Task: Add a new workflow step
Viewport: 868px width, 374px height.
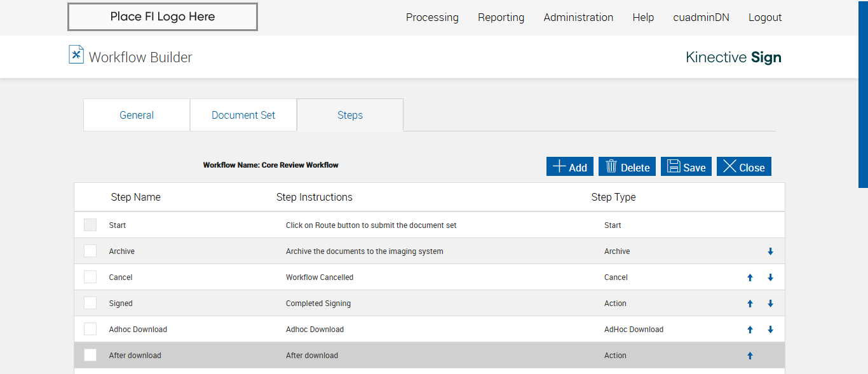Action: click(570, 166)
